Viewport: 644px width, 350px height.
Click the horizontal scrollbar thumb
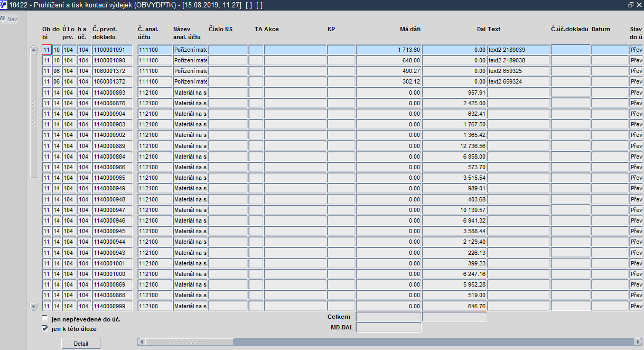point(189,342)
